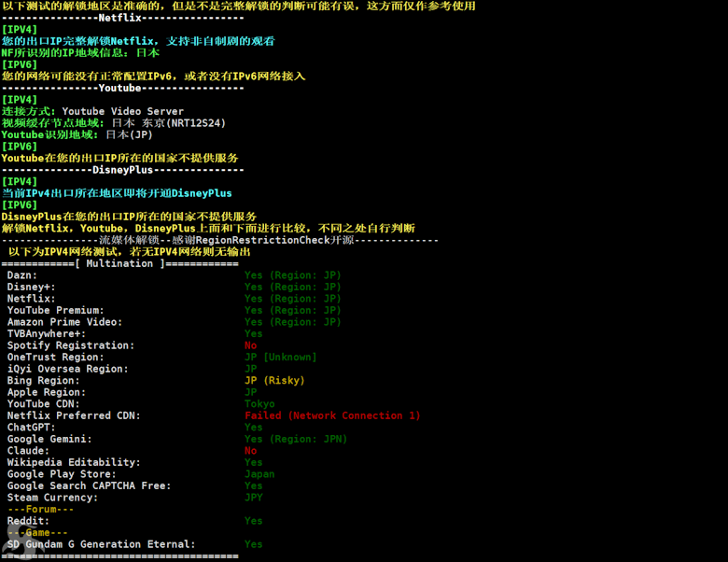Viewport: 728px width, 562px height.
Task: Click the DisneyPlus section header line
Action: (x=122, y=170)
